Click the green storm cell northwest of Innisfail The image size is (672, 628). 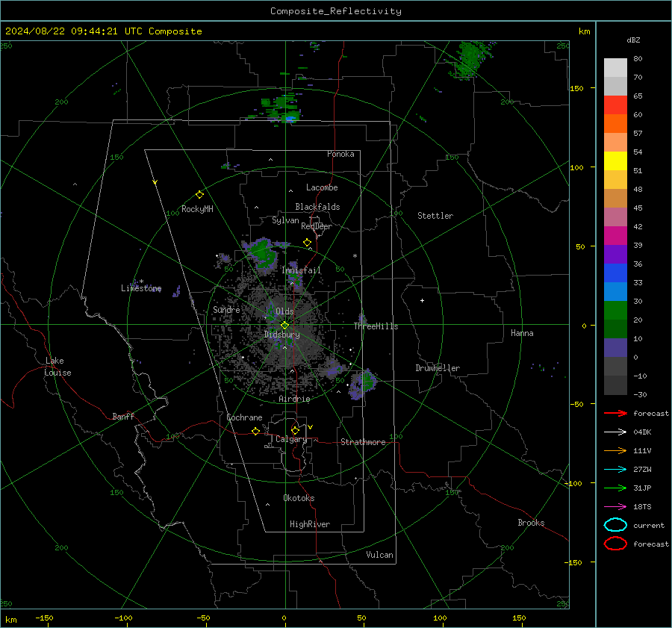(x=262, y=253)
